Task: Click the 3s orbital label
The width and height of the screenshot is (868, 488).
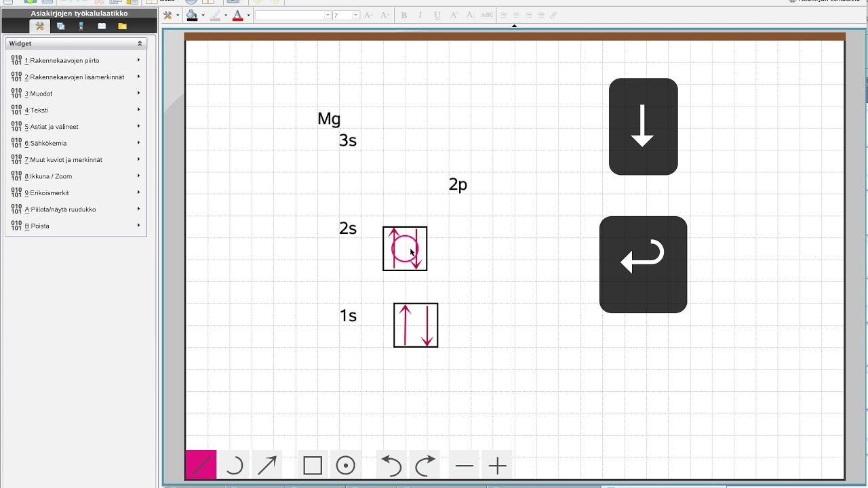Action: coord(348,140)
